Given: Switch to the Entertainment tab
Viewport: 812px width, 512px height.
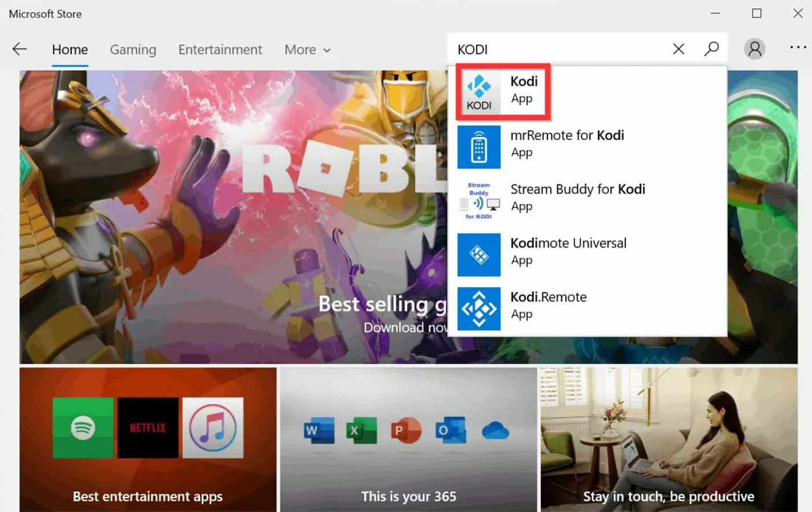Looking at the screenshot, I should [220, 50].
